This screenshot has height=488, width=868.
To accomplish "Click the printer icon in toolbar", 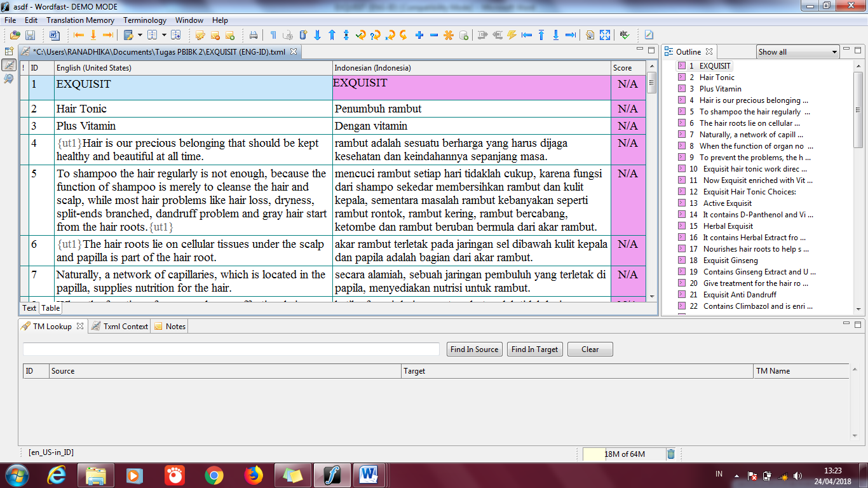I will point(254,36).
